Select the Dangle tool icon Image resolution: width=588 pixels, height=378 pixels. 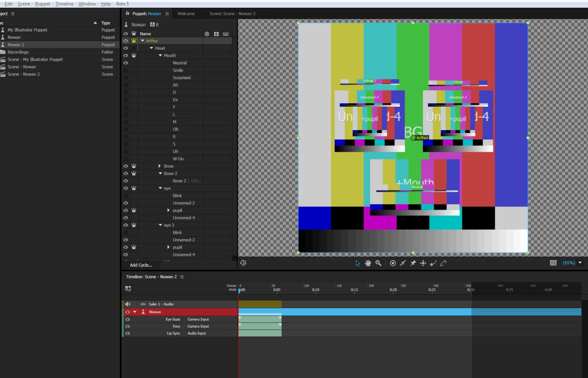tap(433, 263)
